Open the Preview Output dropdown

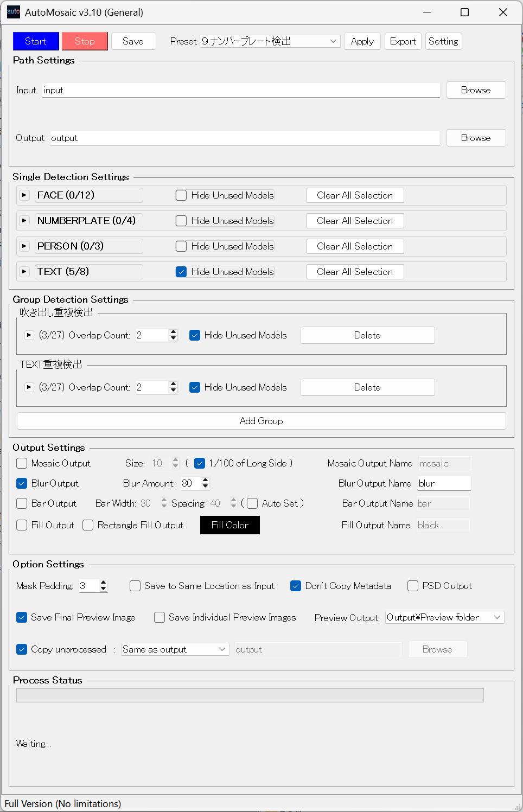tap(496, 617)
